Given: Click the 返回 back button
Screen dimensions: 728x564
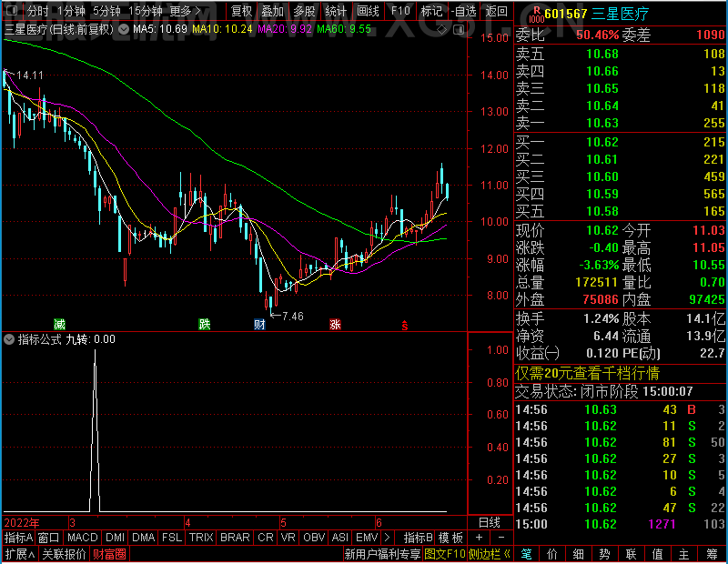Looking at the screenshot, I should pyautogui.click(x=496, y=11).
